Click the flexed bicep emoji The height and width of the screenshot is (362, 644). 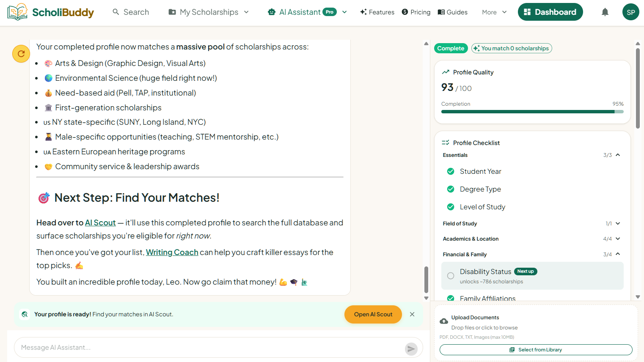(283, 282)
